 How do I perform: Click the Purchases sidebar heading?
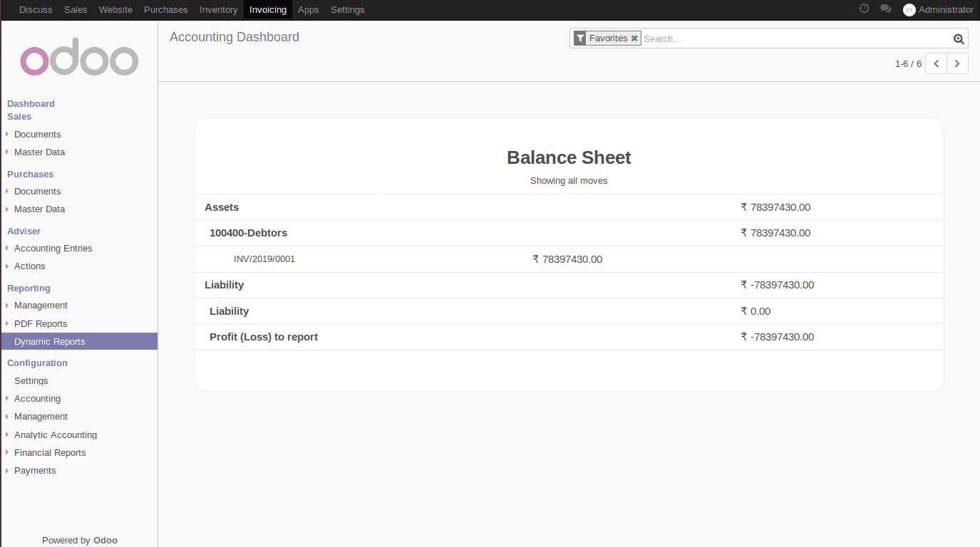30,174
